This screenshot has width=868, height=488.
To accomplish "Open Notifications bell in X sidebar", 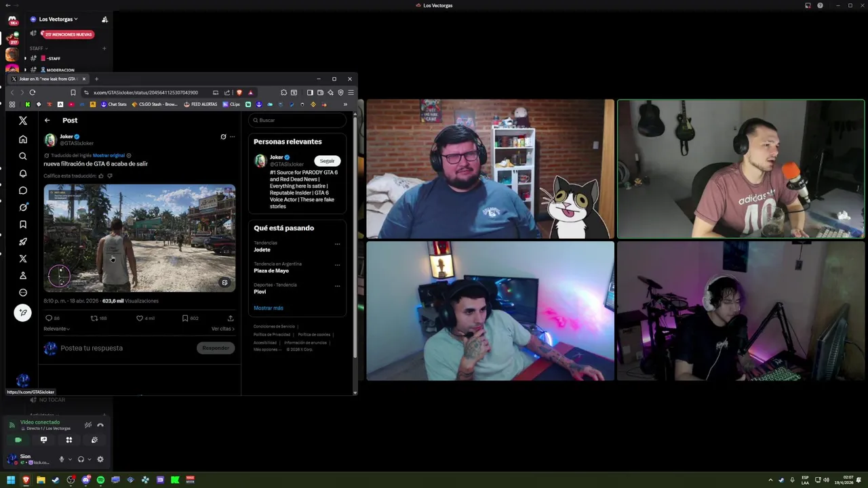I will tap(23, 174).
